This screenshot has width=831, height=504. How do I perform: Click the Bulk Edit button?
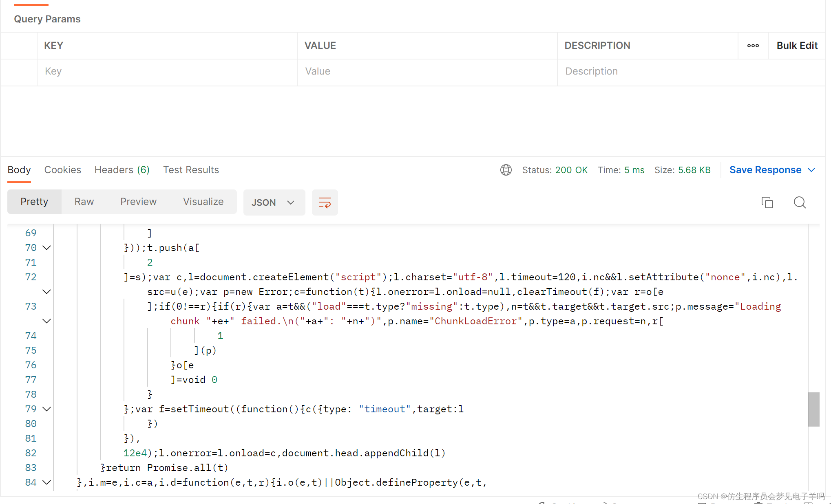point(797,46)
